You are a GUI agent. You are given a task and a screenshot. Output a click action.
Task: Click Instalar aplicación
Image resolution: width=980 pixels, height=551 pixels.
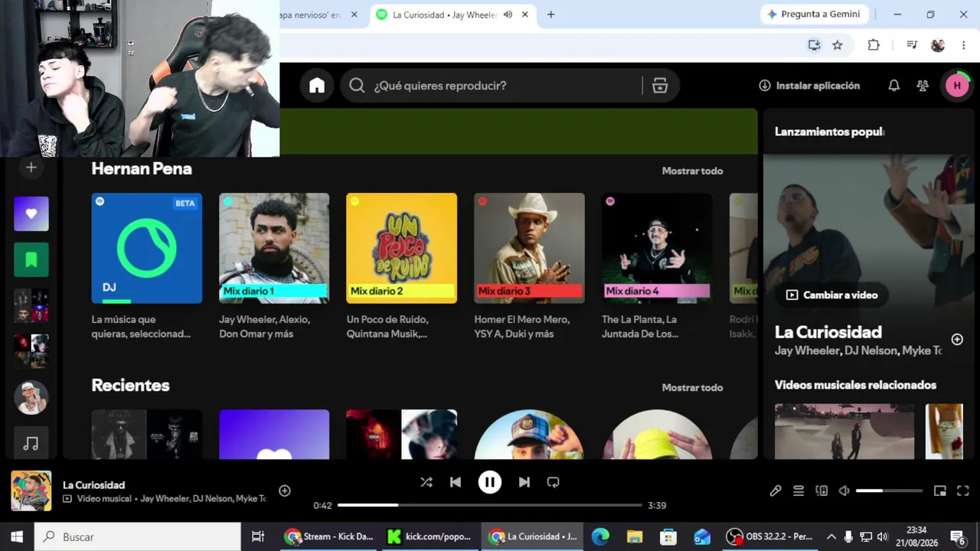tap(809, 86)
